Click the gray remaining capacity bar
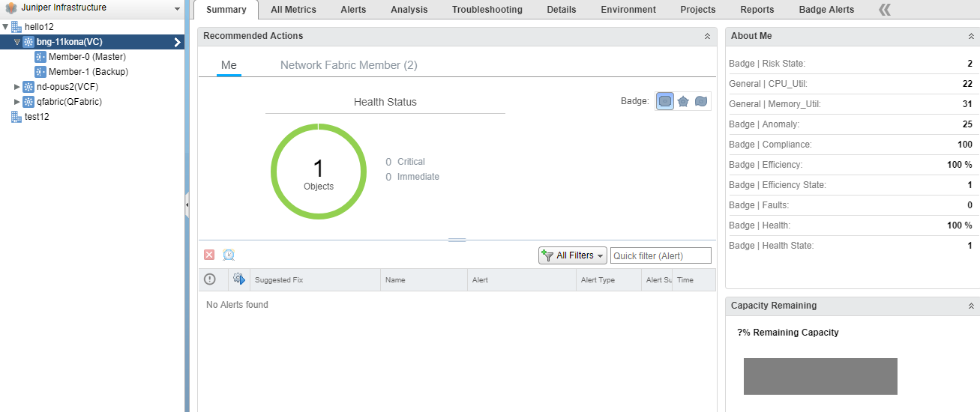Screen dimensions: 980x412 820,376
